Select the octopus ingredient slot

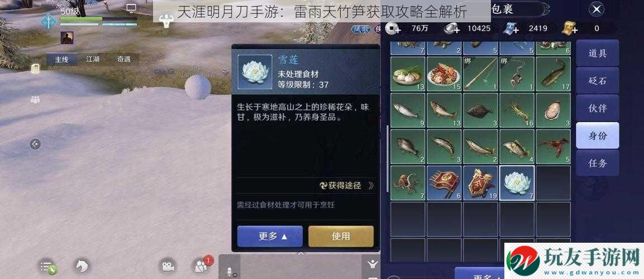pyautogui.click(x=407, y=183)
